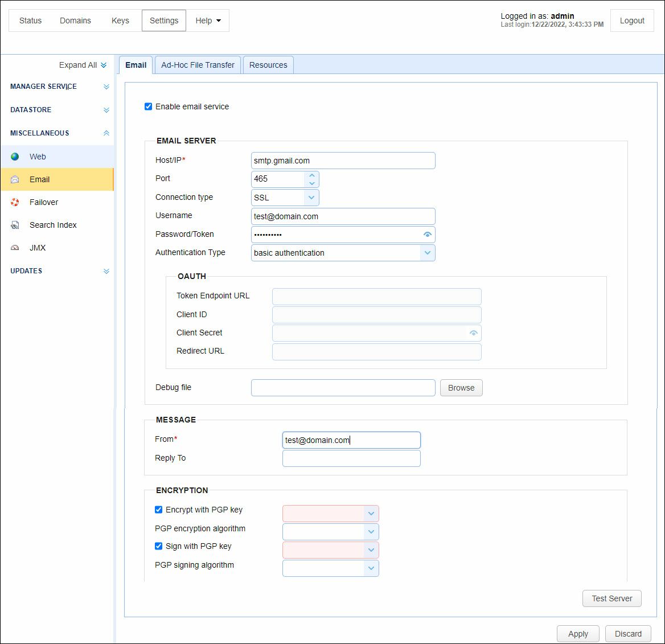Screen dimensions: 665x644
Task: Uncheck Sign with PGP key
Action: click(159, 546)
